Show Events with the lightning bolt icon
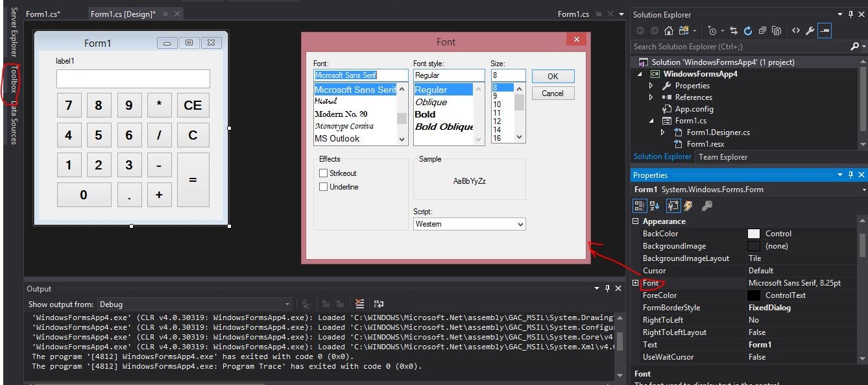 coord(688,206)
